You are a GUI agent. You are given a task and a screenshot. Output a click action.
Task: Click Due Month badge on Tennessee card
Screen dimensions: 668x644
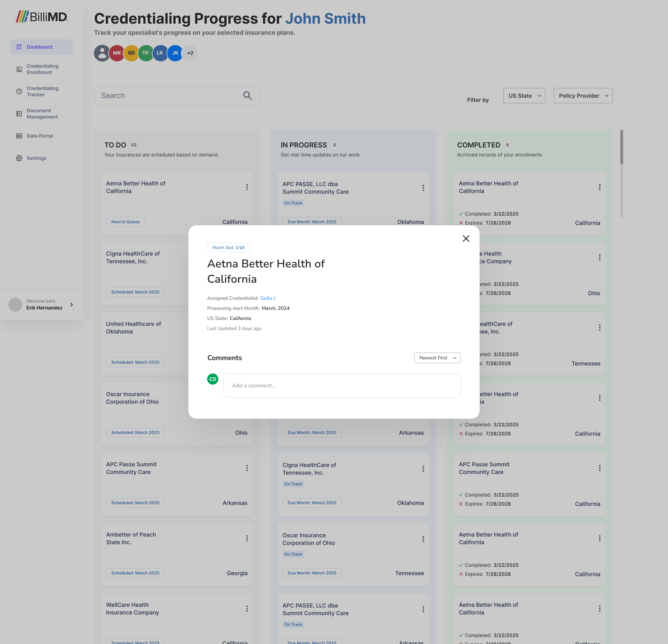pyautogui.click(x=312, y=573)
